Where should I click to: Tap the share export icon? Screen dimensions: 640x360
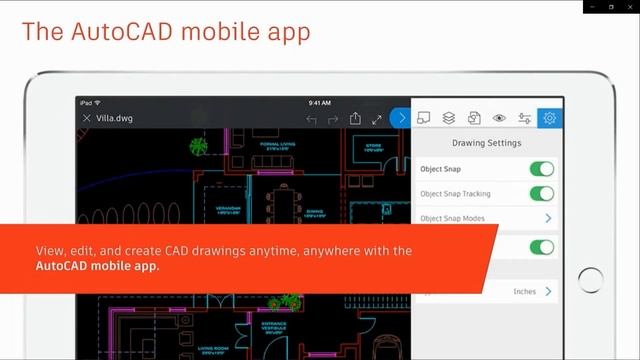click(x=355, y=118)
